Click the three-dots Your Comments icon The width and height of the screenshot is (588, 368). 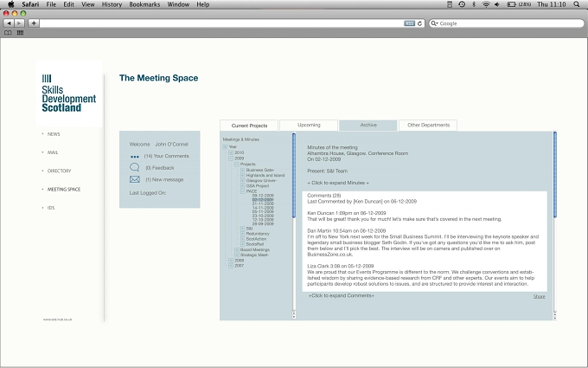135,157
